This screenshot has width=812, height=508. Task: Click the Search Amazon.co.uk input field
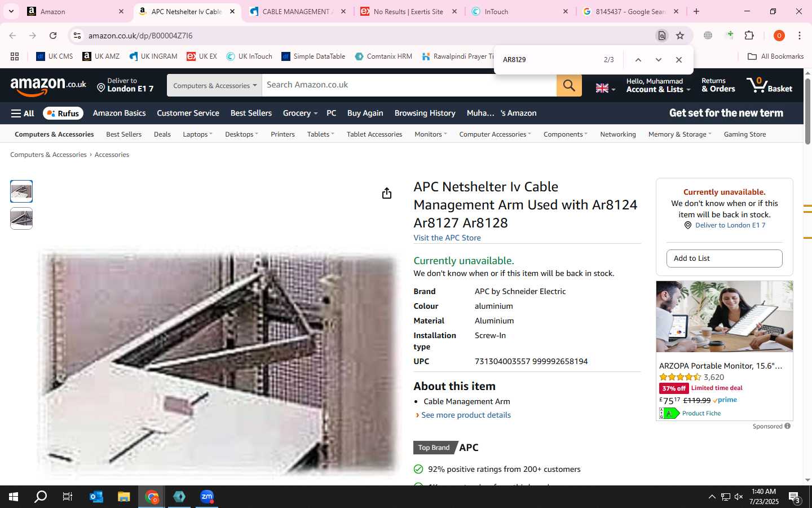click(x=409, y=85)
